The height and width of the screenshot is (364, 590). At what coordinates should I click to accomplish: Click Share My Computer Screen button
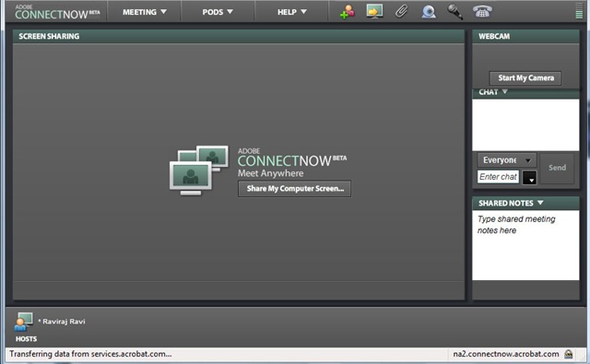(x=295, y=188)
